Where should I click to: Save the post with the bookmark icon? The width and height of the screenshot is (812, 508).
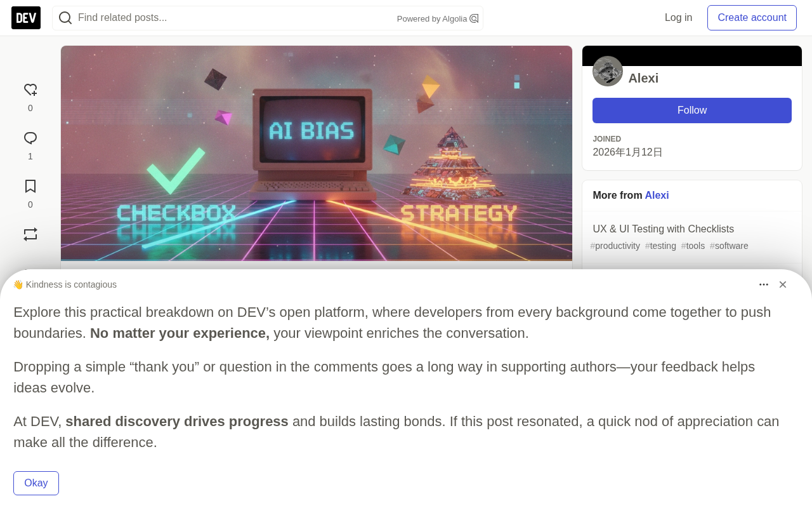[30, 187]
